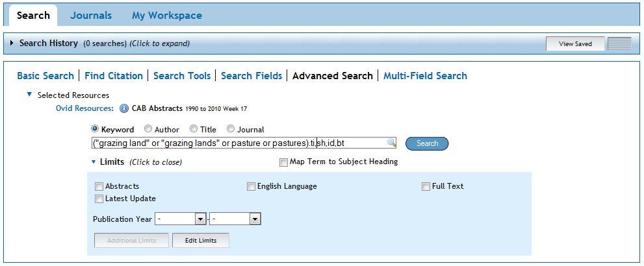Switch to the Journals tab
Screen dimensions: 644x266
91,16
